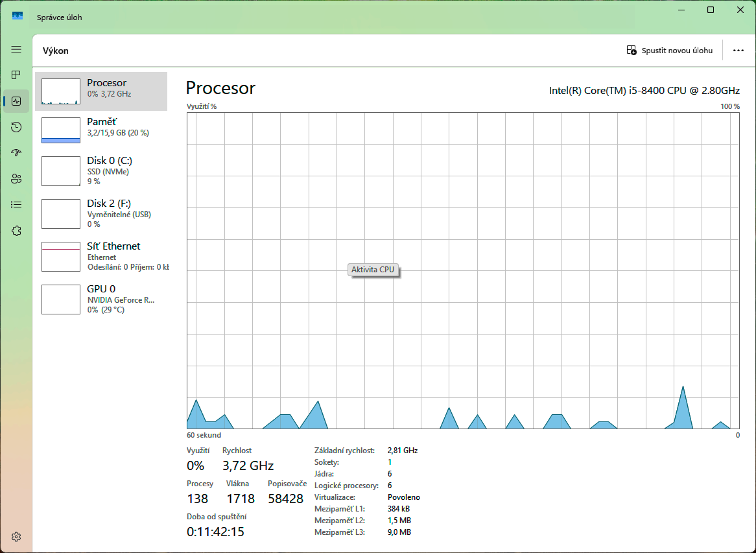The height and width of the screenshot is (553, 756).
Task: Select the Performance page icon
Action: (x=16, y=101)
